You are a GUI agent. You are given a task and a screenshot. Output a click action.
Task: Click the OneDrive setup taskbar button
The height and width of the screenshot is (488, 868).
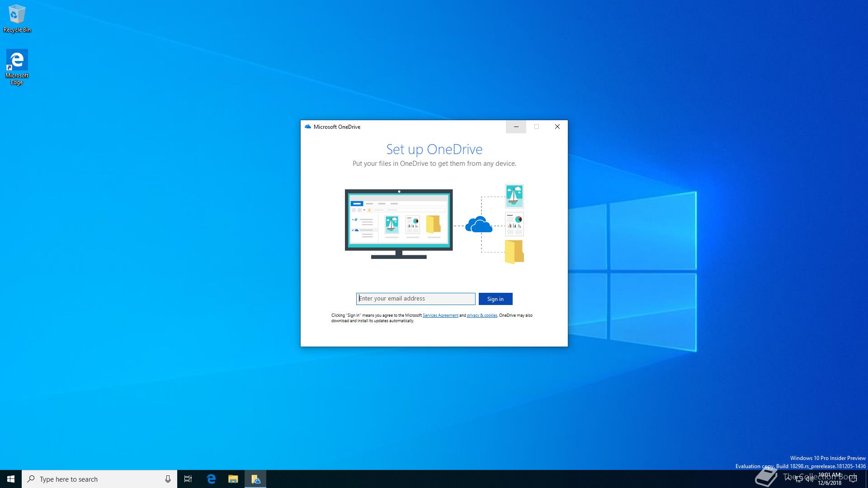coord(255,479)
